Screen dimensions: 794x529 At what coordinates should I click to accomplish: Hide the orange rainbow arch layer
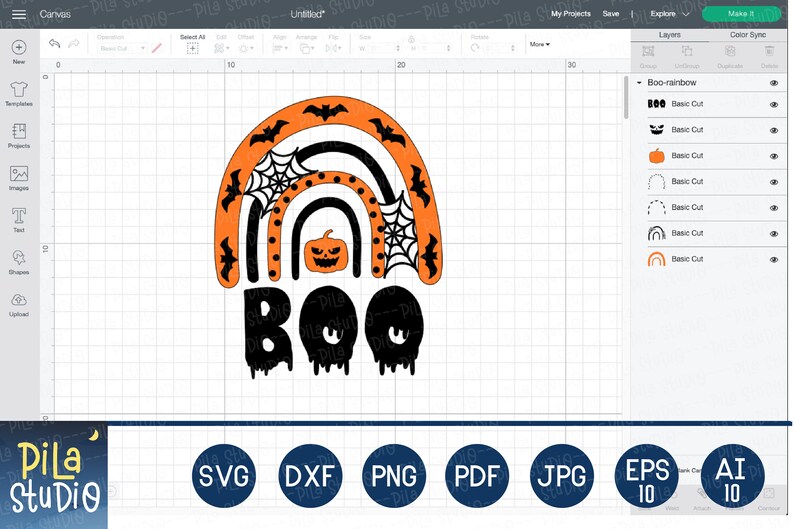(x=774, y=260)
